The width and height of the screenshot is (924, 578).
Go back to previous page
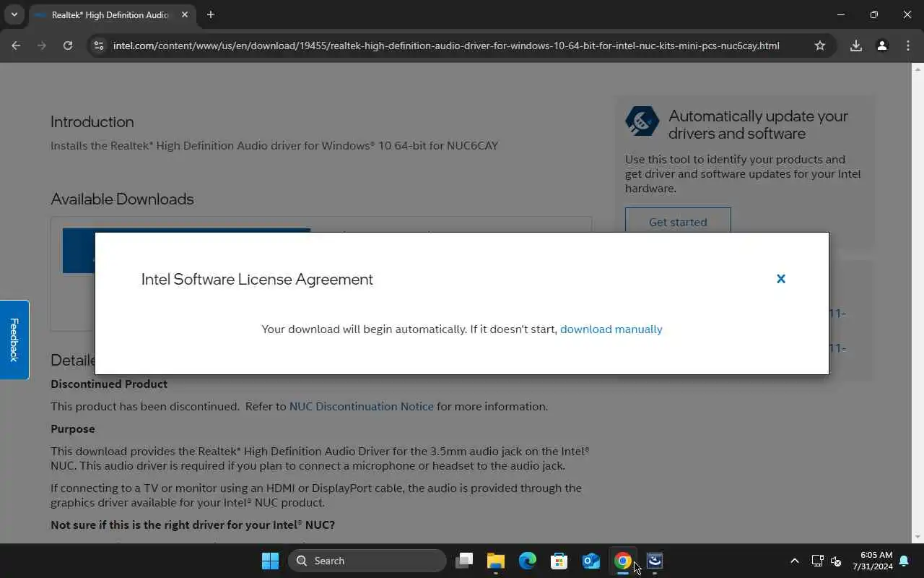[x=16, y=46]
